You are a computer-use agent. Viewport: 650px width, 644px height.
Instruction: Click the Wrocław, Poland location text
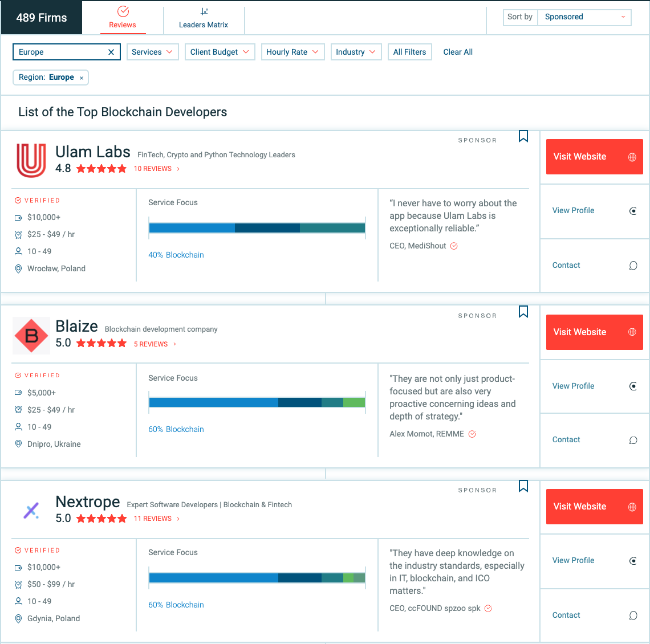tap(56, 269)
